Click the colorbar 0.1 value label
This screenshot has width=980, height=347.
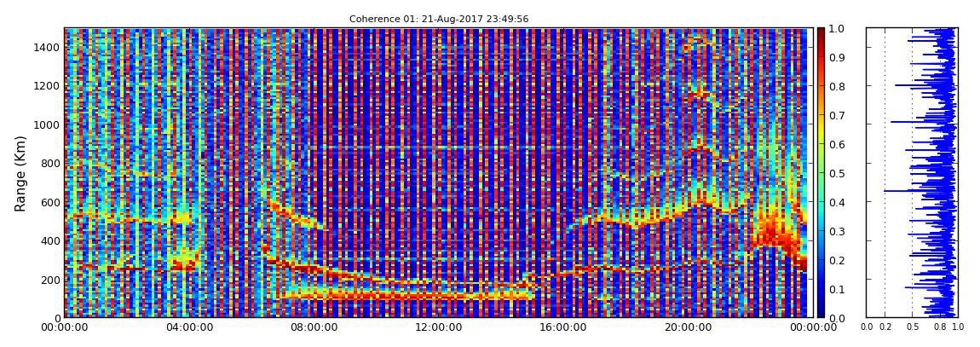836,290
